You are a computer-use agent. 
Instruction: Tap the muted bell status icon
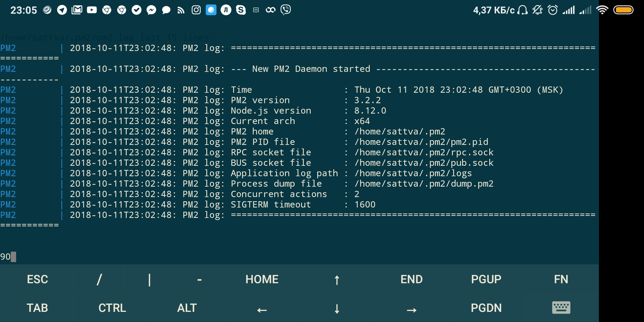[538, 10]
